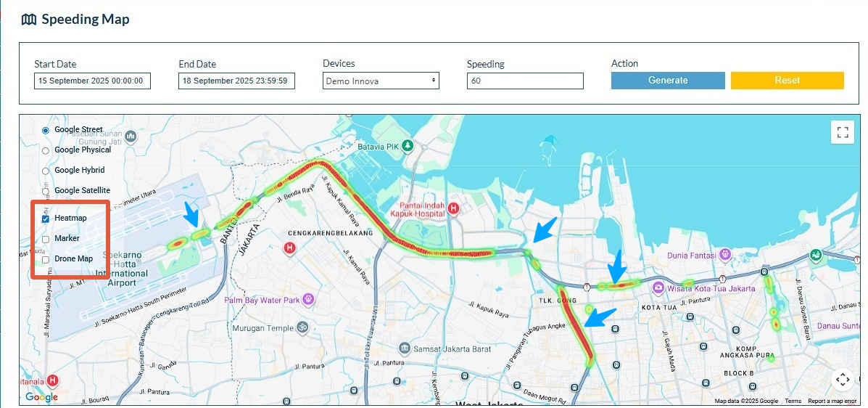The image size is (868, 408).
Task: Click the Google logo on the map
Action: (41, 396)
